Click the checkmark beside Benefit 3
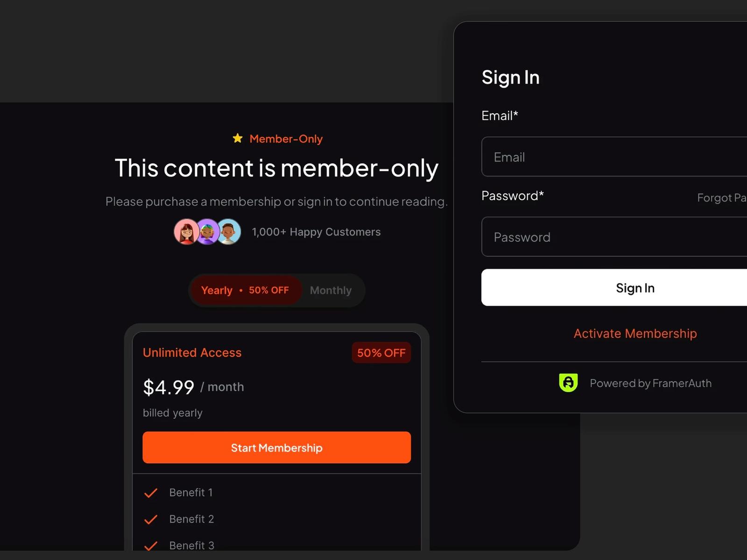Image resolution: width=747 pixels, height=560 pixels. tap(150, 545)
